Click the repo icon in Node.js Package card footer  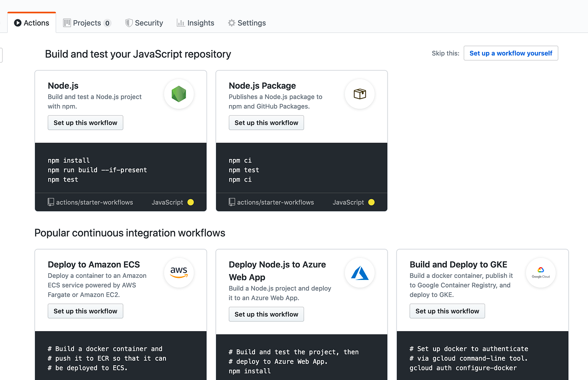(x=232, y=202)
